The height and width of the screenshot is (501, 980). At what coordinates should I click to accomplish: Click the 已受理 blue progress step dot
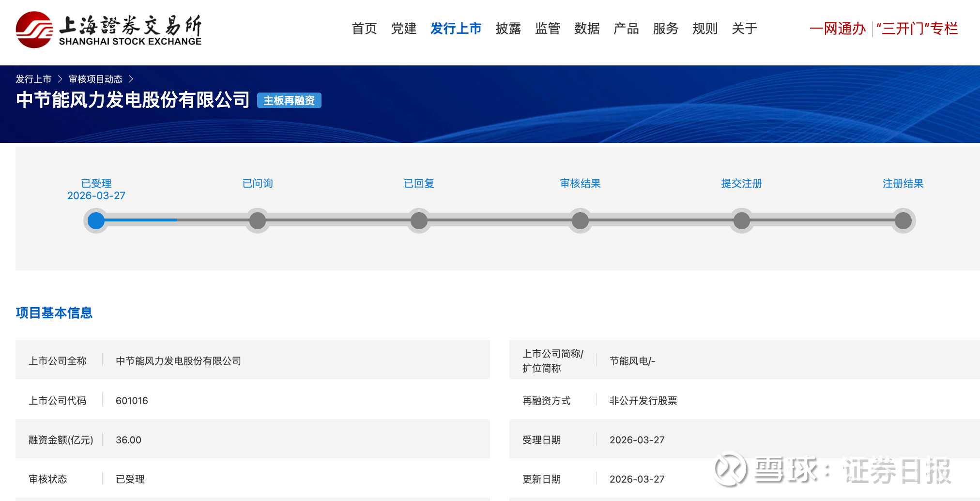pyautogui.click(x=96, y=220)
